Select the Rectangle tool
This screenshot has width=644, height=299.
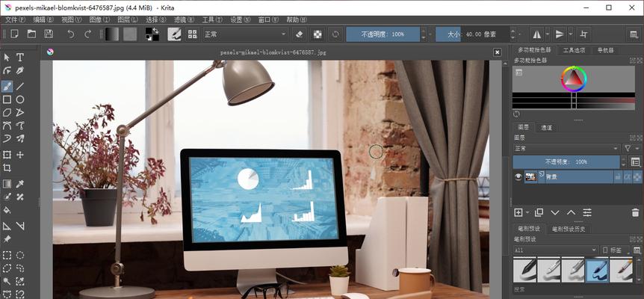pos(7,99)
